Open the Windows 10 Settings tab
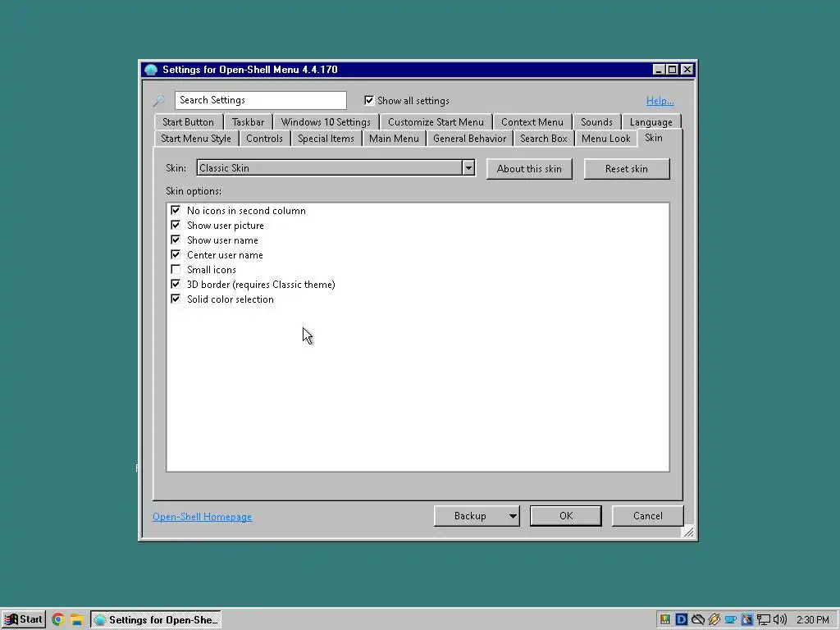This screenshot has width=840, height=630. click(326, 122)
